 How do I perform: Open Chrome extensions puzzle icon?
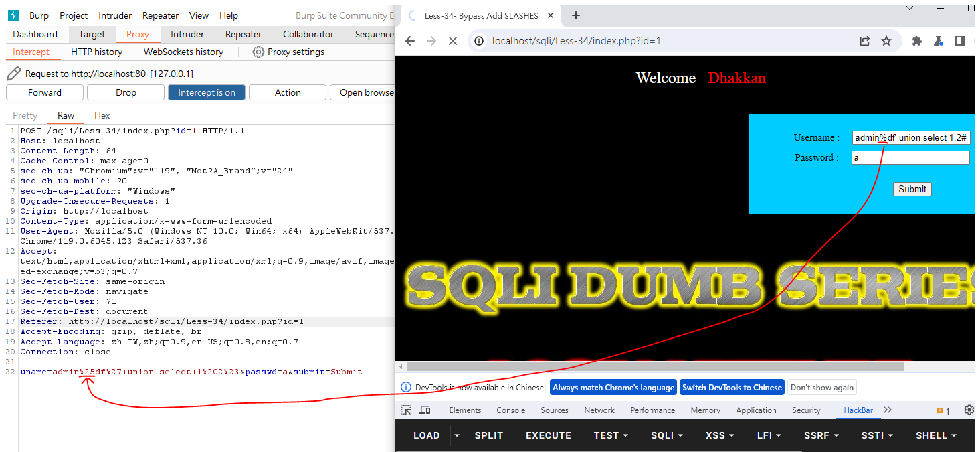(917, 41)
